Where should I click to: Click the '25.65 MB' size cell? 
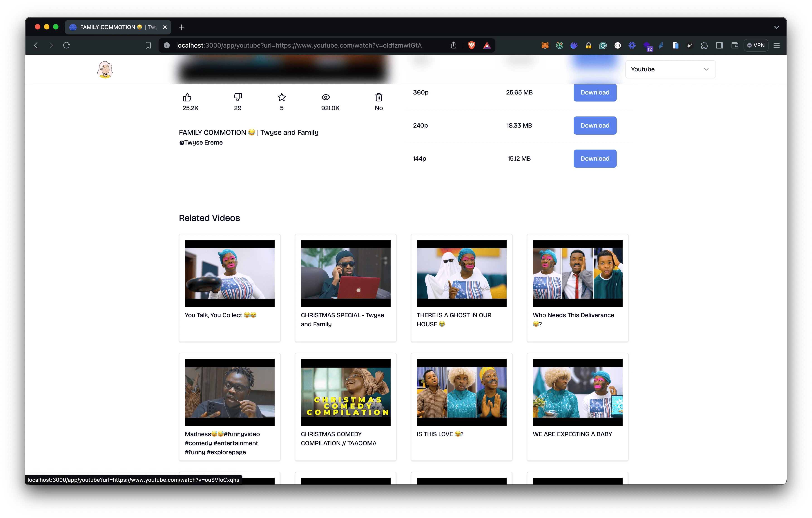click(519, 92)
